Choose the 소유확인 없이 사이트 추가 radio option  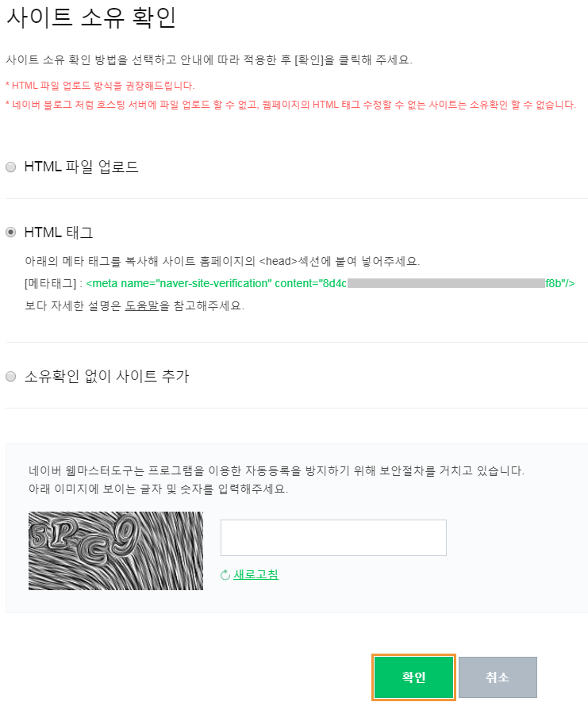click(11, 377)
